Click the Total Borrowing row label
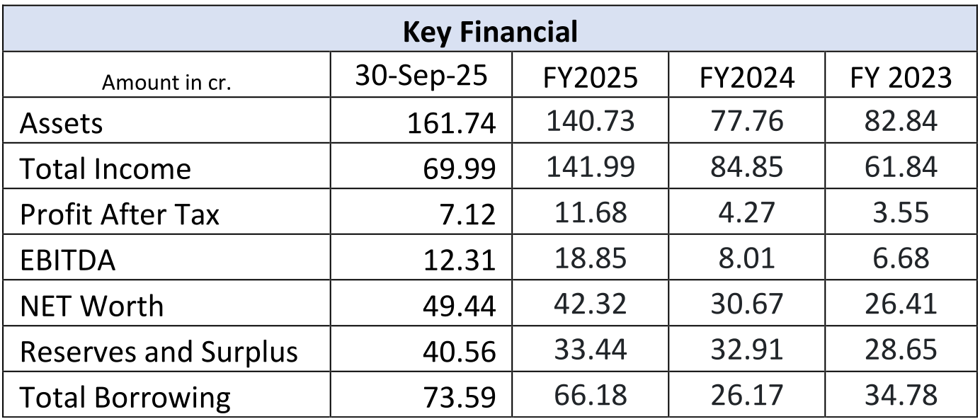The width and height of the screenshot is (980, 419). point(125,398)
